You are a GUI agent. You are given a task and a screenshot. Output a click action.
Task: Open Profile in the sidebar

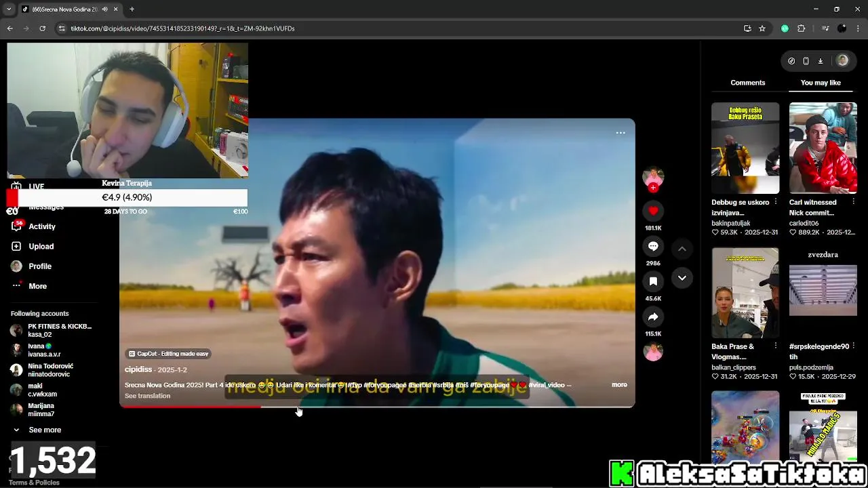[x=31, y=266]
